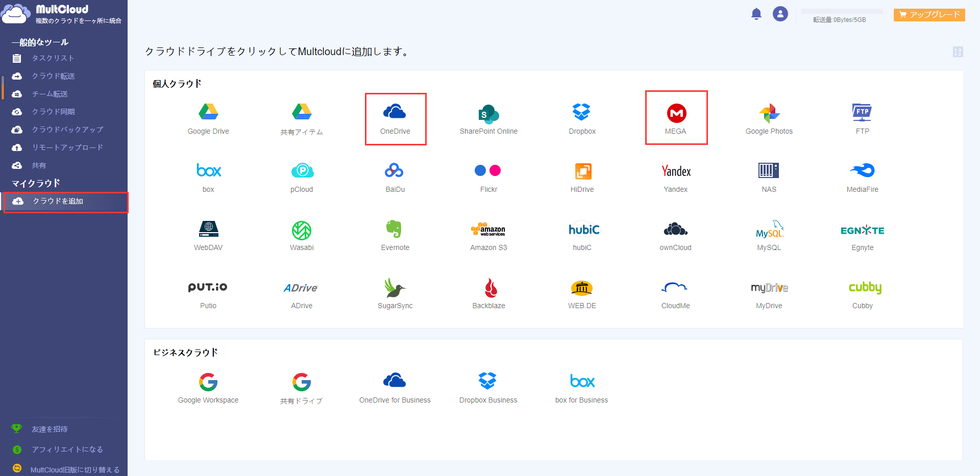This screenshot has height=476, width=980.
Task: Open タスクリスト in the sidebar
Action: click(x=53, y=58)
